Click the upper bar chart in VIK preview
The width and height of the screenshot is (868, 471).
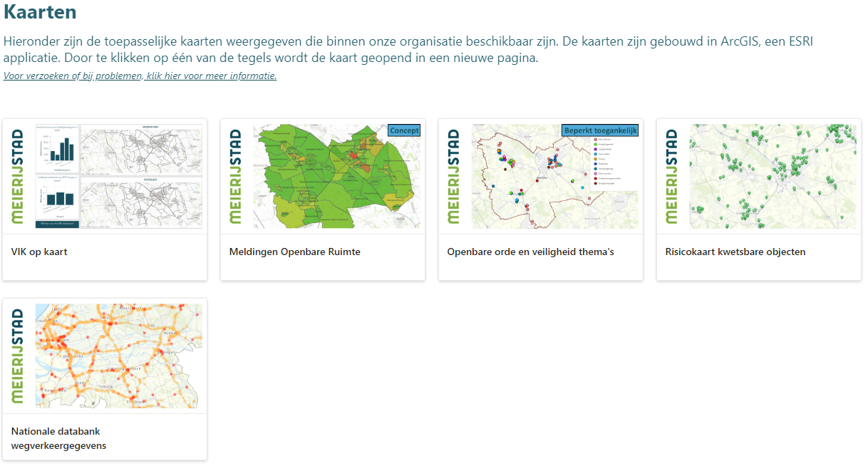click(57, 148)
